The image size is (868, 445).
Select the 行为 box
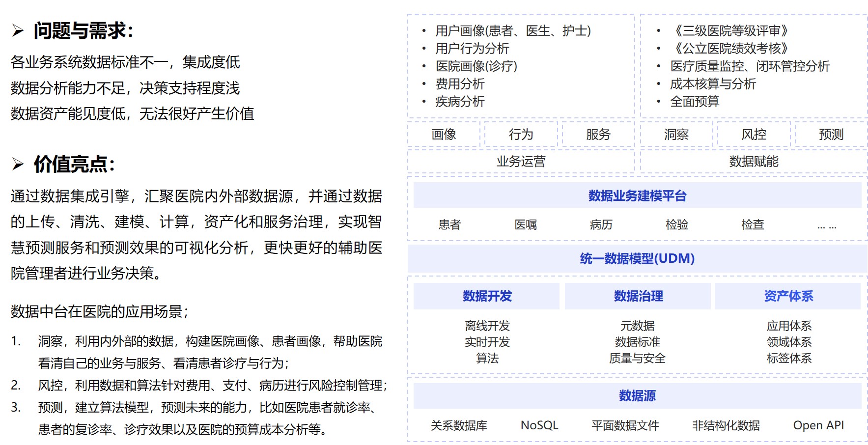521,135
